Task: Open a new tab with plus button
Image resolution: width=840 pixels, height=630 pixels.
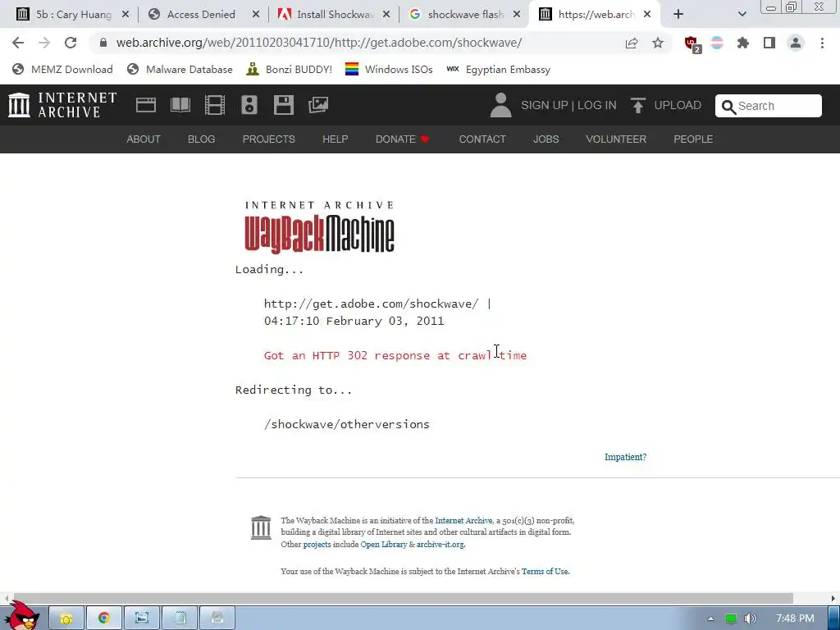Action: [678, 15]
